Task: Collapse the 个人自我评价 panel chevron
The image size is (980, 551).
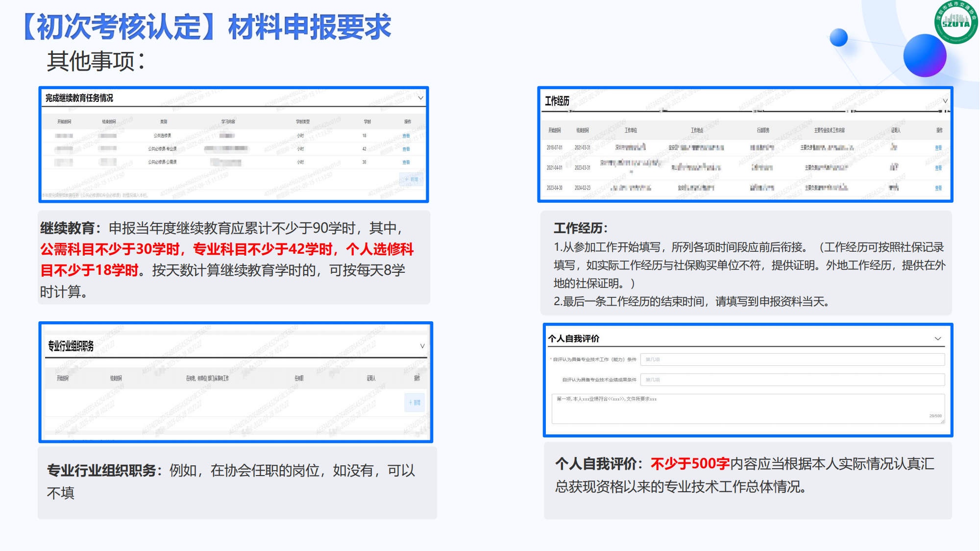Action: click(938, 338)
